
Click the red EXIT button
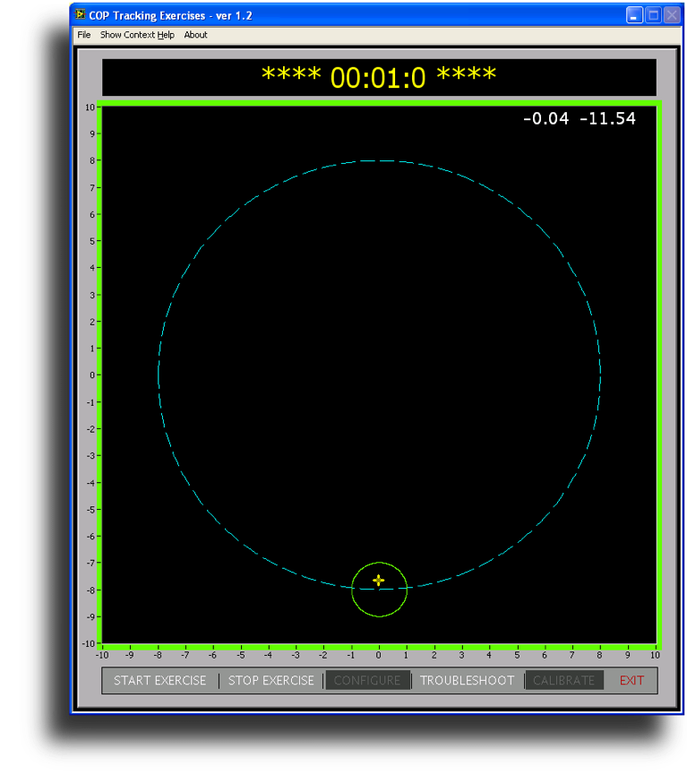tap(631, 681)
